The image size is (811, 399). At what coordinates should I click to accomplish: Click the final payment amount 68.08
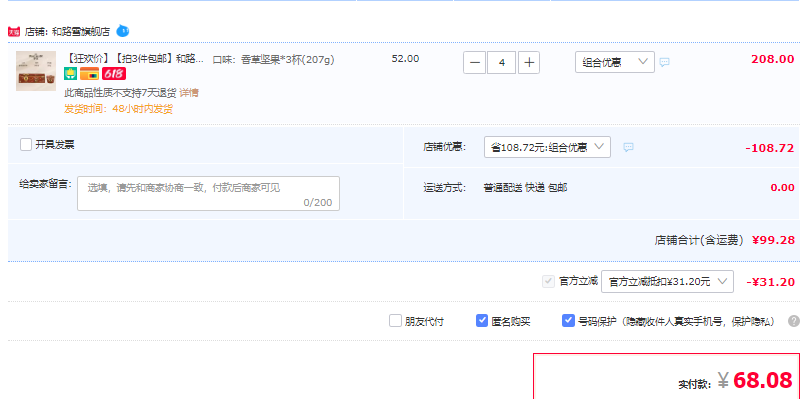(x=762, y=380)
